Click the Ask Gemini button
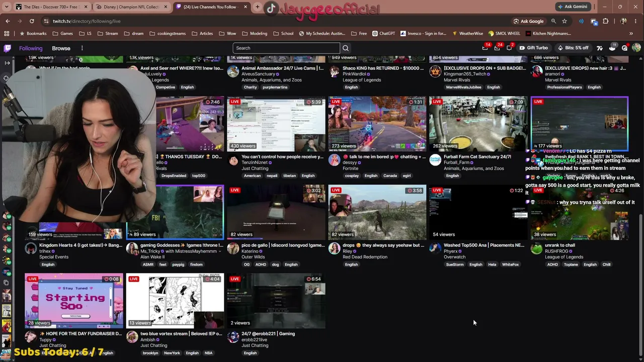 573,7
